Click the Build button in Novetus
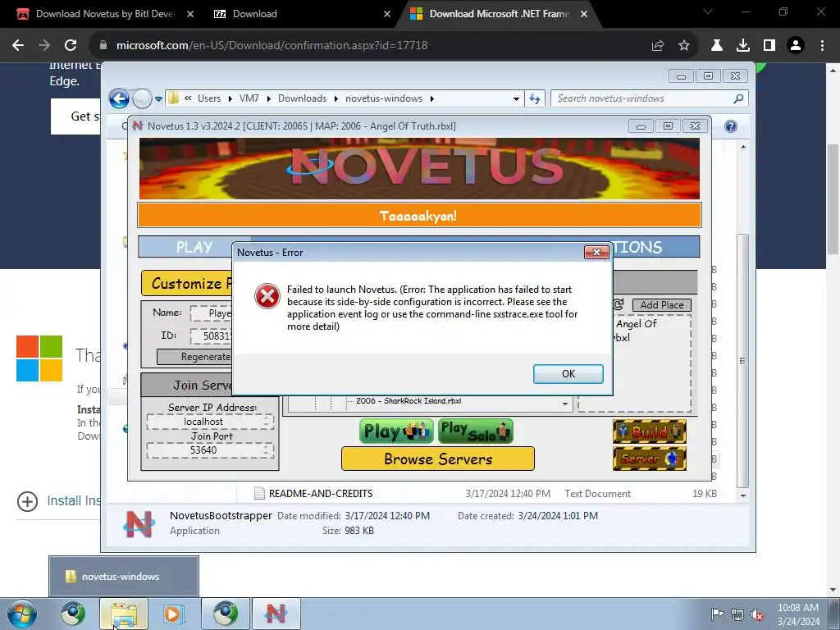 pos(650,431)
